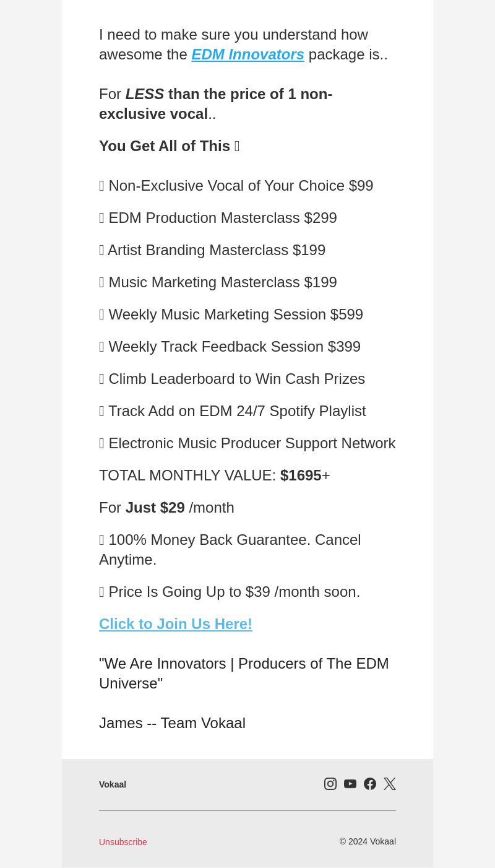495x868 pixels.
Task: Open the X (Twitter) icon in the footer
Action: tap(390, 784)
